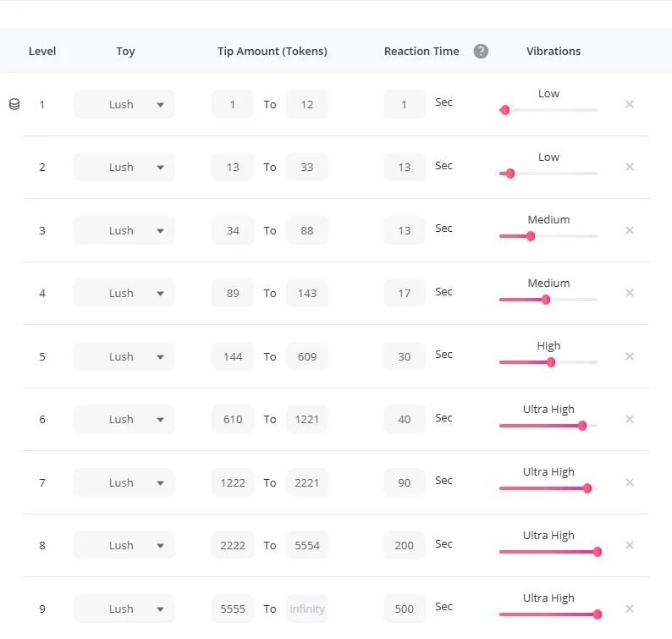Delete level 6 row via X icon
This screenshot has width=672, height=639.
click(x=629, y=419)
